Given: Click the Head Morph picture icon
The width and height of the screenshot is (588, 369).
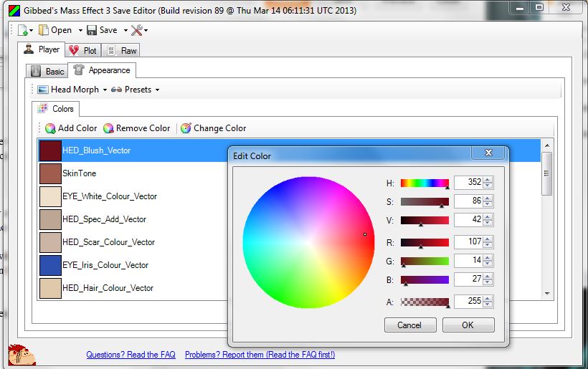Looking at the screenshot, I should pyautogui.click(x=43, y=90).
